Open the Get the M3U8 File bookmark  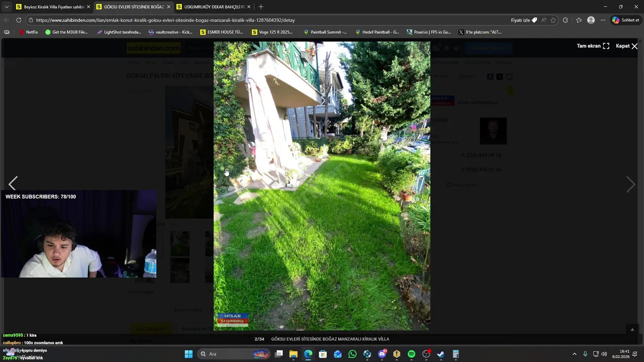click(66, 32)
